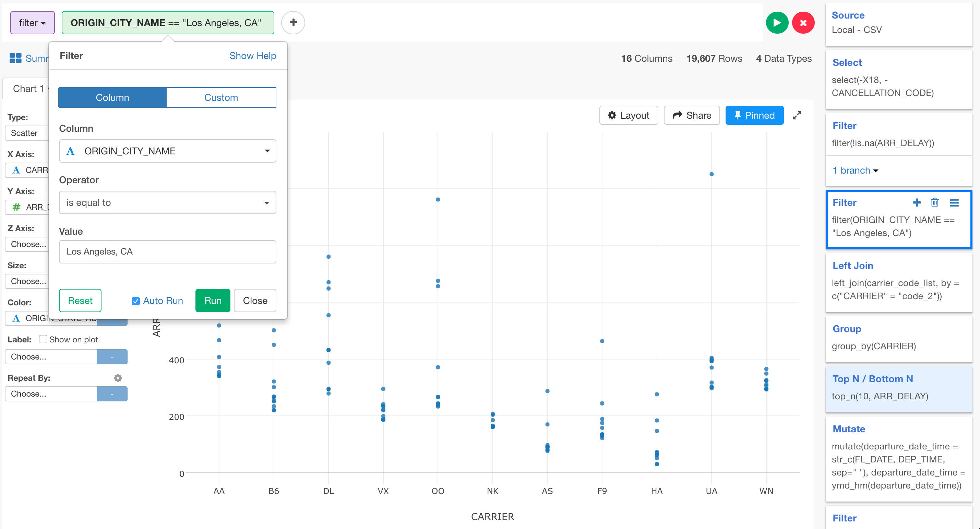Open Summary view with the grid icon
This screenshot has width=980, height=529.
[15, 58]
